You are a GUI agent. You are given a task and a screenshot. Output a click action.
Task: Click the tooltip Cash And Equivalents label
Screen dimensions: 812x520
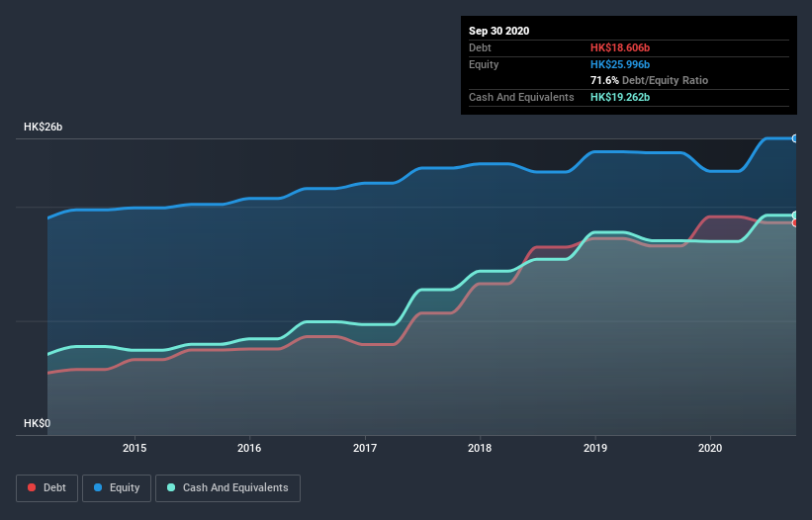point(521,97)
